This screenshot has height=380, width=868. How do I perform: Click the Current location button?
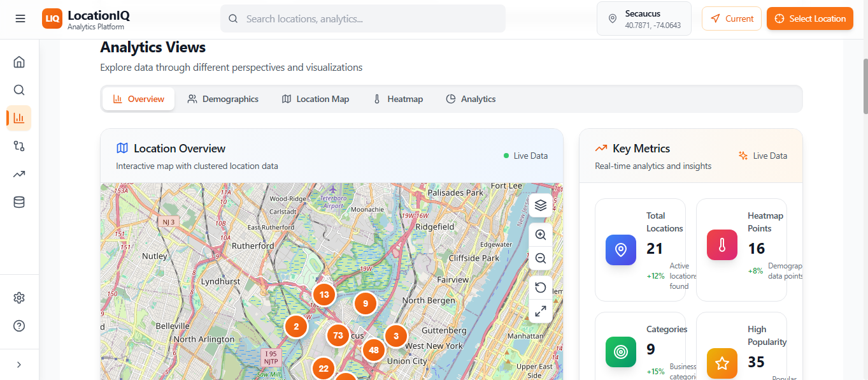click(732, 18)
